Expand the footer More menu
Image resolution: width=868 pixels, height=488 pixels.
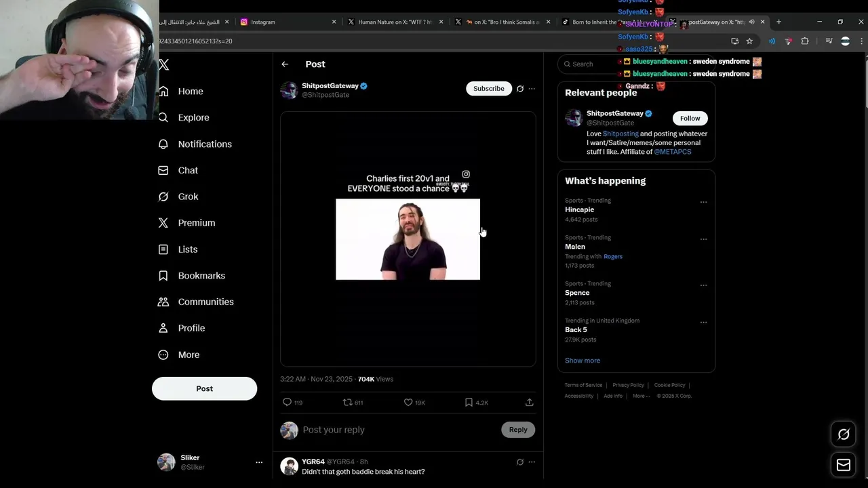(x=641, y=396)
